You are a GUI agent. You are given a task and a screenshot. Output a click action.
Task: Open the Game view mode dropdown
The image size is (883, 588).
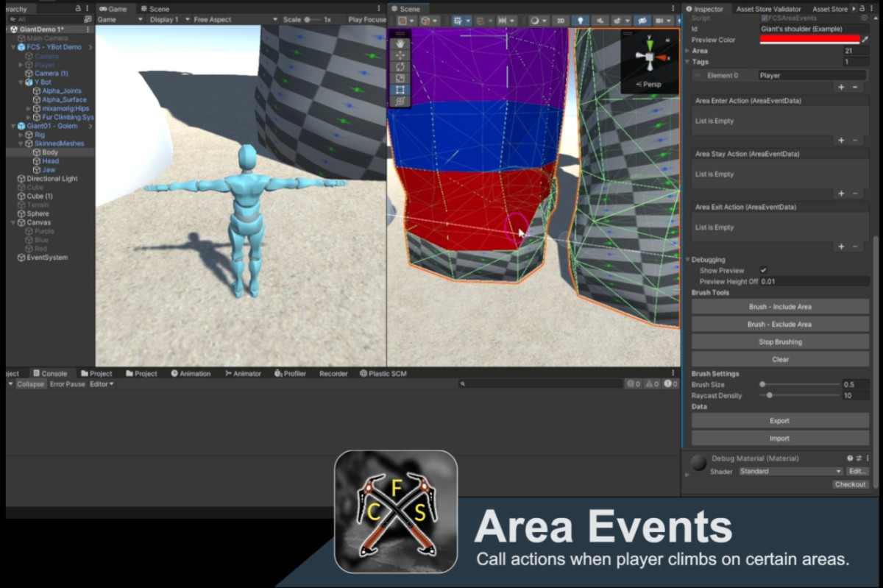click(120, 20)
